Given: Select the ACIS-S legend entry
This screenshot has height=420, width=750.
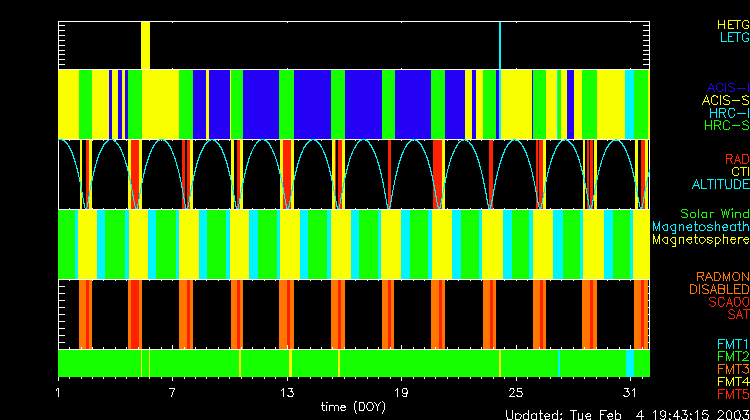Looking at the screenshot, I should point(725,100).
